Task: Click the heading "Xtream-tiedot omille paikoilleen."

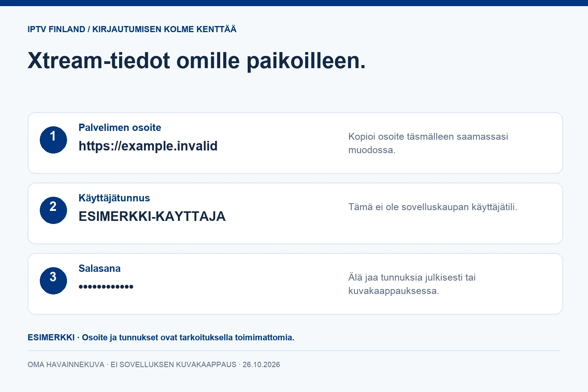Action: [x=197, y=60]
